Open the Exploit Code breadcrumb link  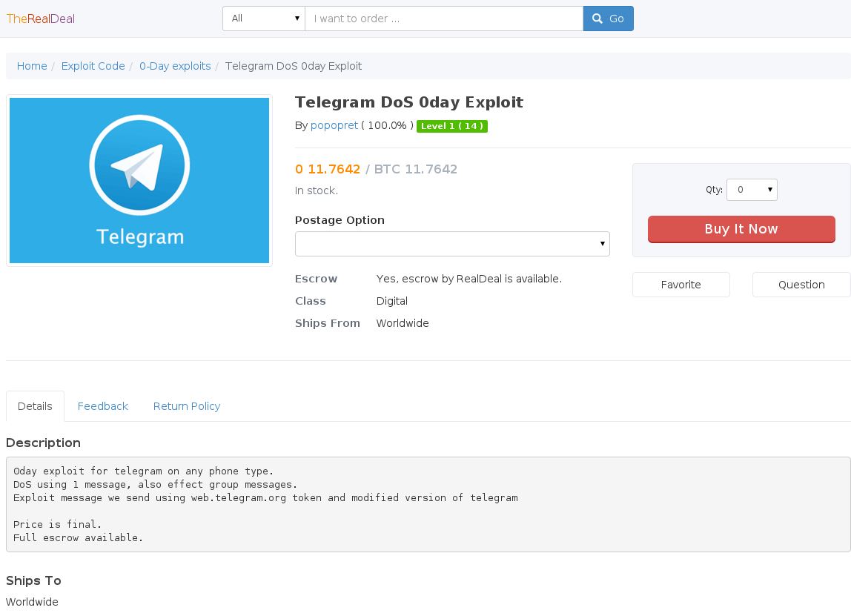coord(93,66)
